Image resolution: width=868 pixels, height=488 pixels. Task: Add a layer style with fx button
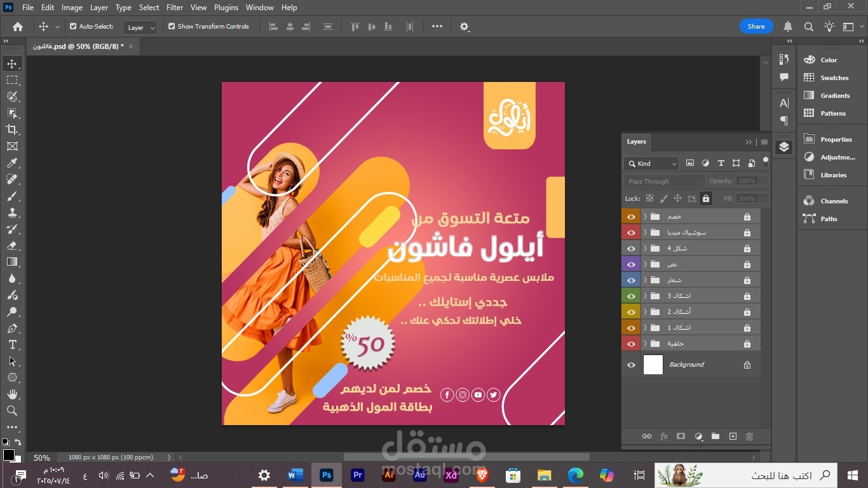click(664, 437)
